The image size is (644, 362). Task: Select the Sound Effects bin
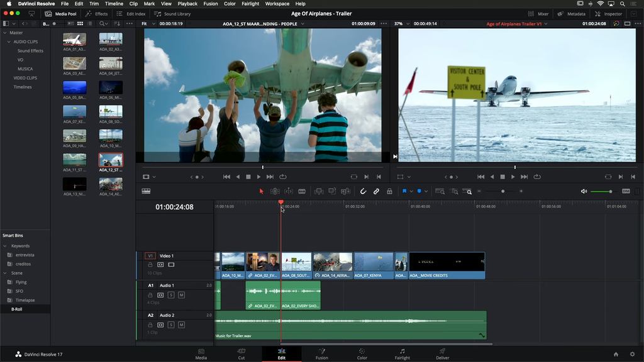coord(30,51)
